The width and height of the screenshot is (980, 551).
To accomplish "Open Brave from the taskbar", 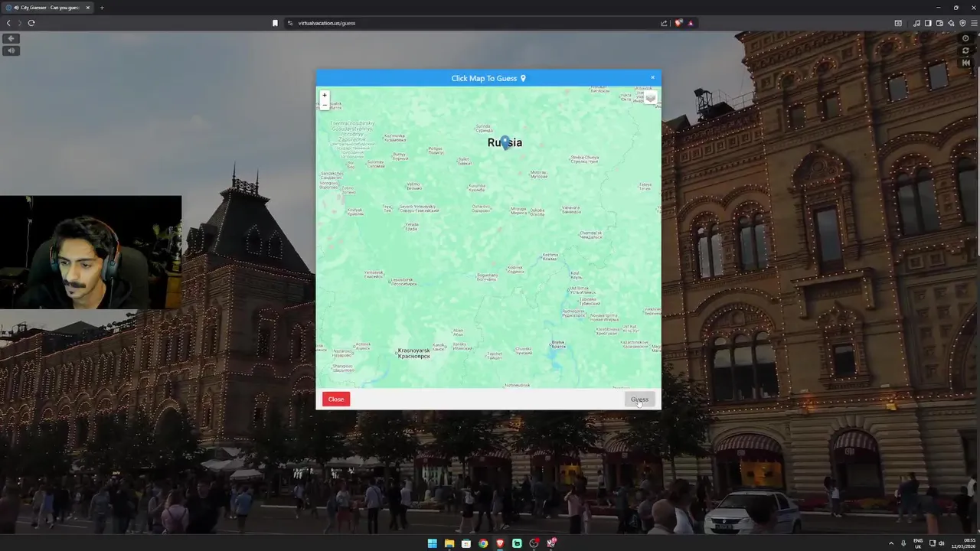I will pos(500,543).
